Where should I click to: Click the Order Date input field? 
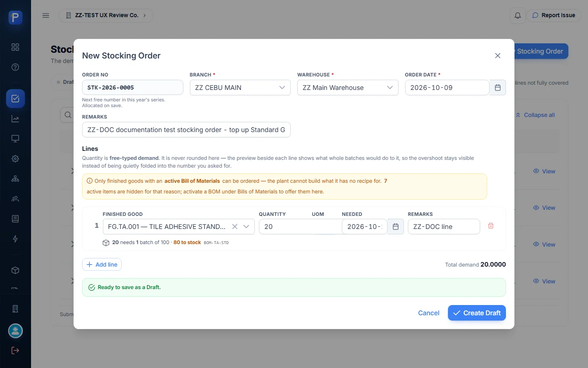447,88
